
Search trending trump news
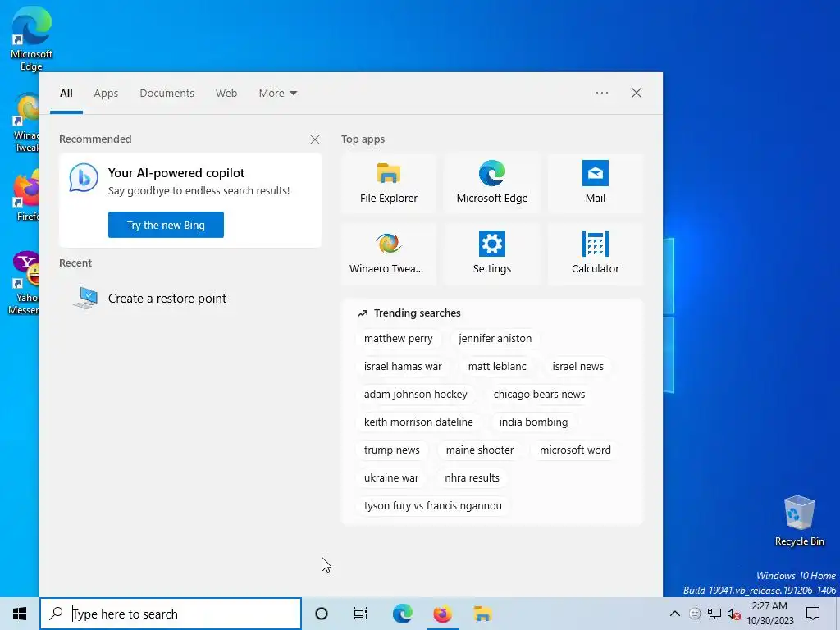391,450
